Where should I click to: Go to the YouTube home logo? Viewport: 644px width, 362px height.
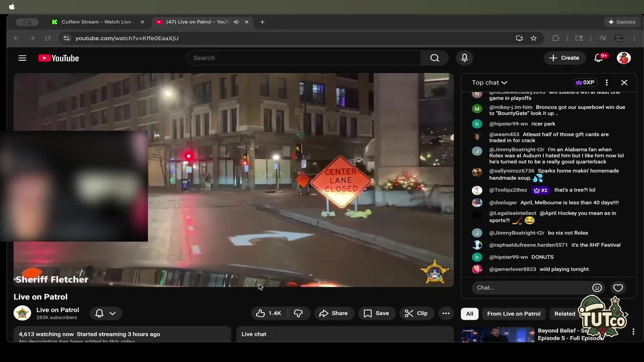coord(58,58)
